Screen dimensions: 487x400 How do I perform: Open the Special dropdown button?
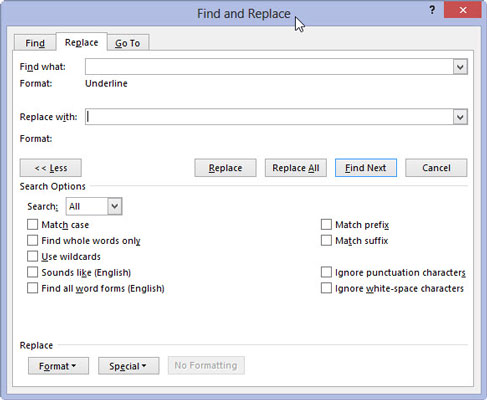pos(128,366)
